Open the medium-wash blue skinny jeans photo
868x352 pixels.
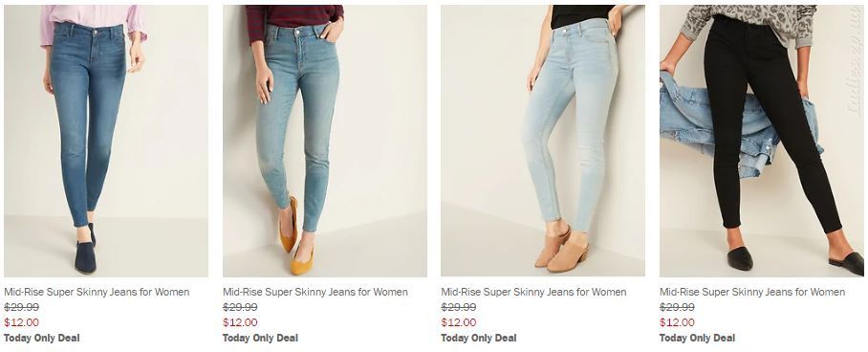point(106,141)
